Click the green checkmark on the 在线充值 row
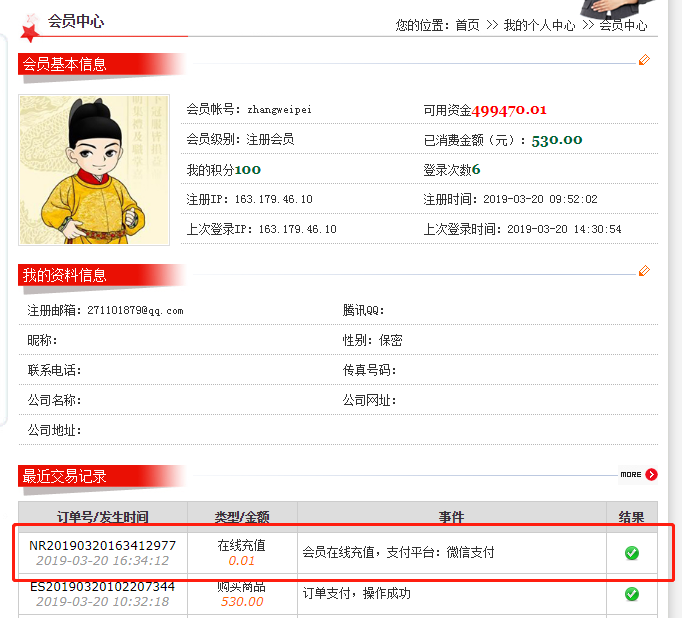This screenshot has height=618, width=682. click(632, 553)
